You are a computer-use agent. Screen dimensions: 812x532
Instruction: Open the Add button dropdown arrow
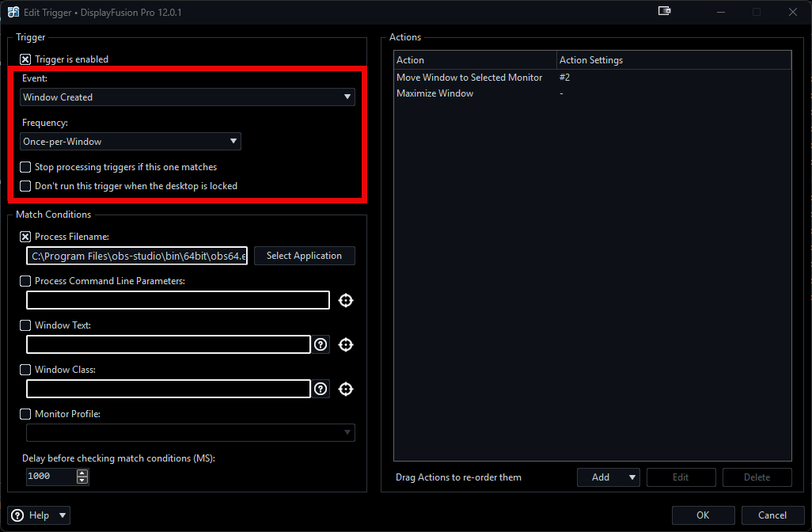632,477
